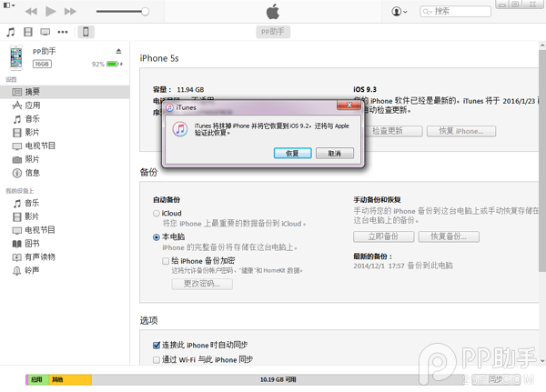Viewport: 546px width, 392px height.
Task: Click the 恢复备份... button
Action: coord(449,236)
